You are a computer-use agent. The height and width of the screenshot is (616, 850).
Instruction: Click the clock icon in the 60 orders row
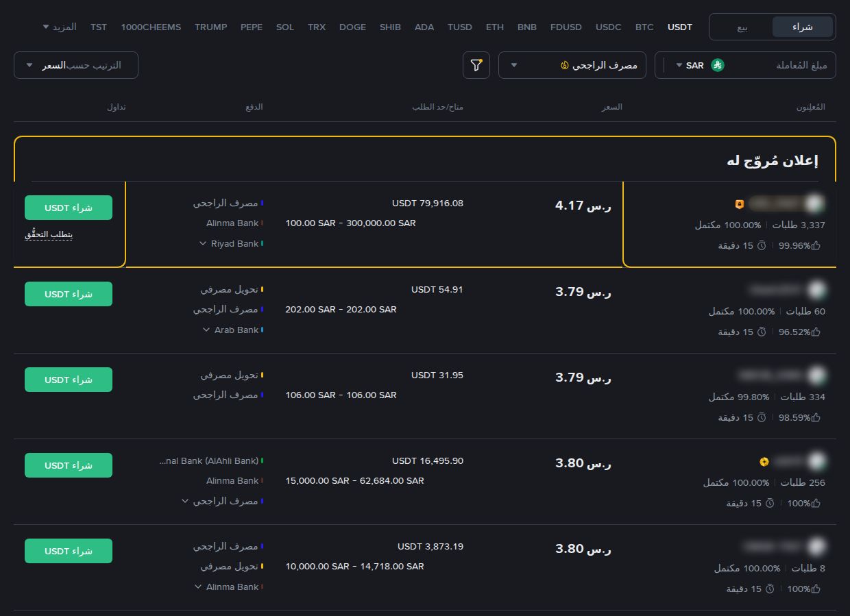pyautogui.click(x=761, y=332)
